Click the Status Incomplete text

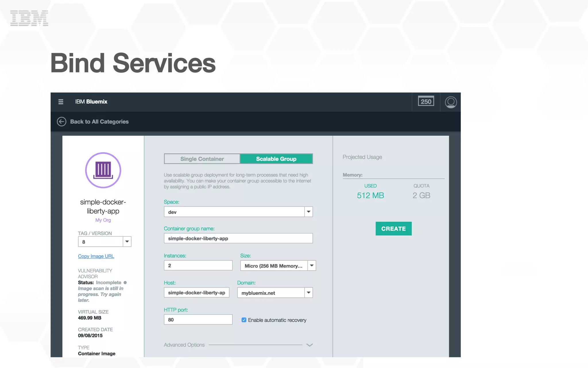click(99, 283)
